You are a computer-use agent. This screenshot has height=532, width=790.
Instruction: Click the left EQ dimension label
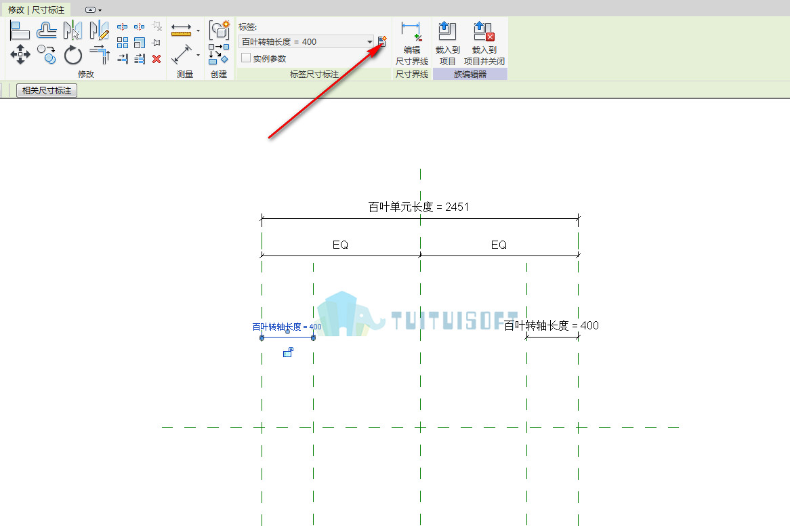click(x=340, y=245)
